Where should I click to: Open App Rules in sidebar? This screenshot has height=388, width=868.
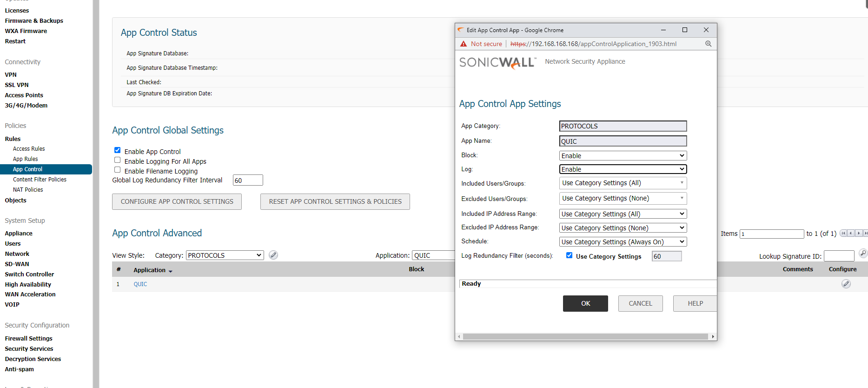(26, 159)
